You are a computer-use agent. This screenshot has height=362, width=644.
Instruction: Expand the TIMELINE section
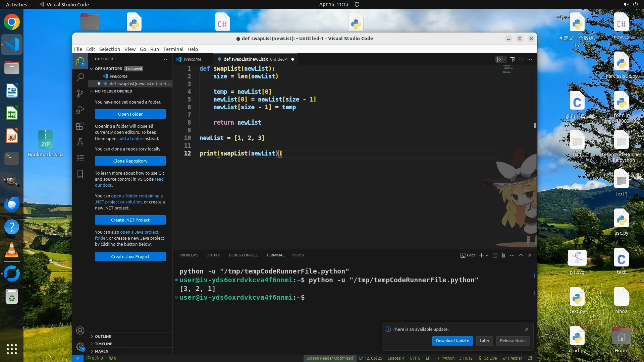click(103, 344)
